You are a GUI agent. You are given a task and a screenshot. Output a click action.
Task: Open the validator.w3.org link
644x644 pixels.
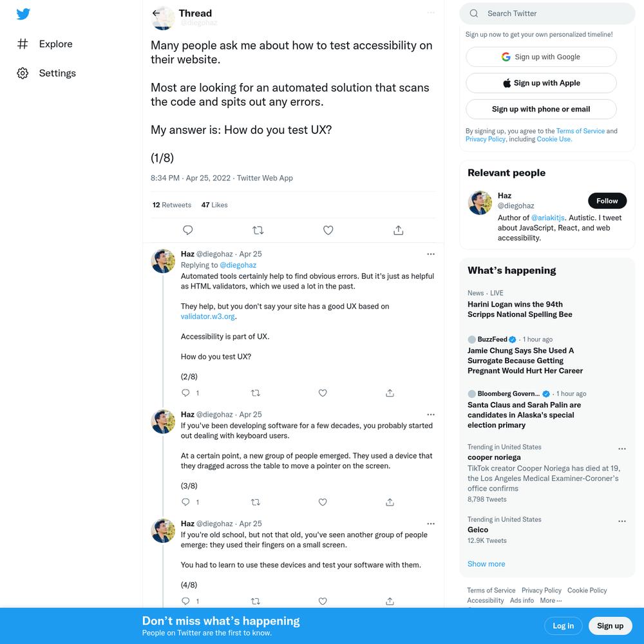coord(208,316)
